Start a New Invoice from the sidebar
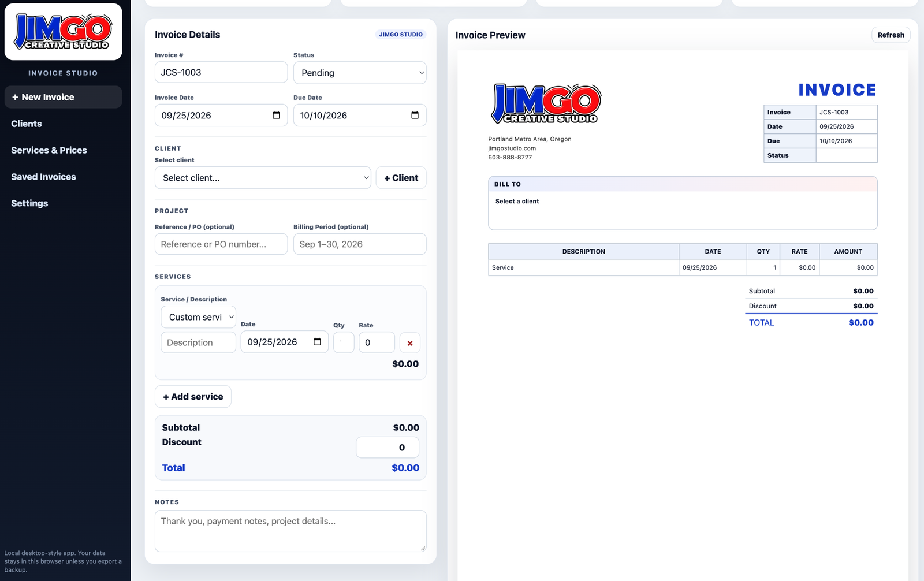924x581 pixels. point(64,97)
